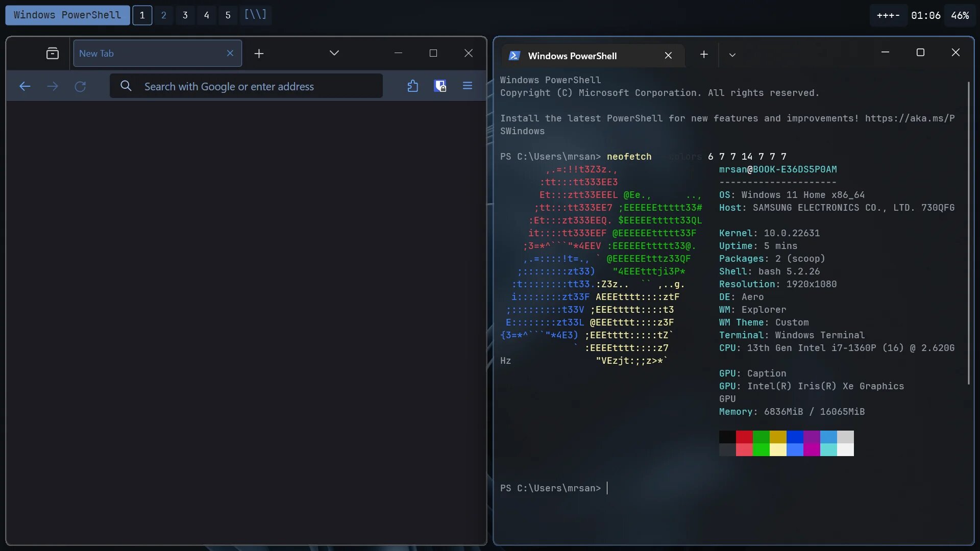Maximize the browser window
Image resolution: width=980 pixels, height=551 pixels.
pyautogui.click(x=433, y=53)
